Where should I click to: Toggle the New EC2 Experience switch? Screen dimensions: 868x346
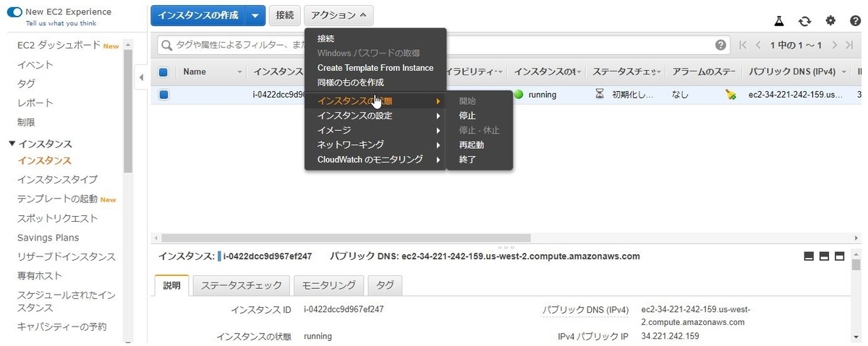click(x=14, y=12)
